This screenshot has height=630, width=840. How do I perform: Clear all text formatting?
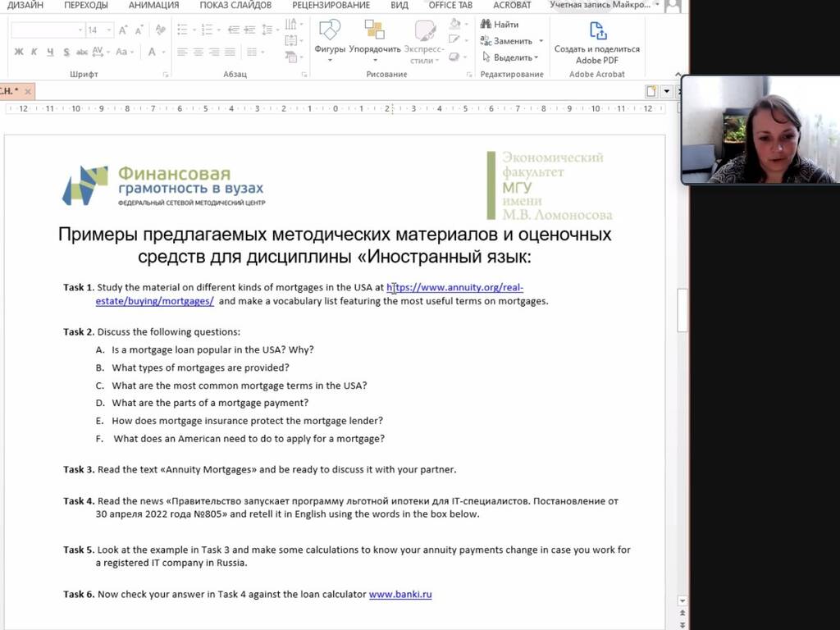pyautogui.click(x=160, y=30)
